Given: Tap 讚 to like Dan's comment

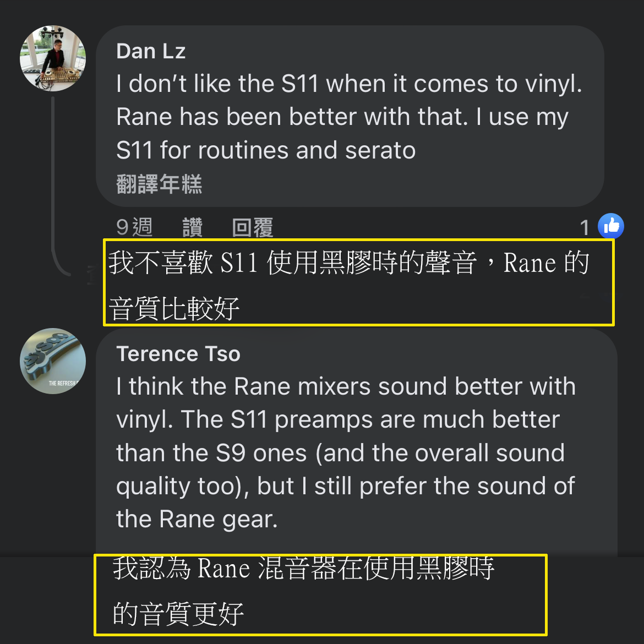Looking at the screenshot, I should [193, 227].
